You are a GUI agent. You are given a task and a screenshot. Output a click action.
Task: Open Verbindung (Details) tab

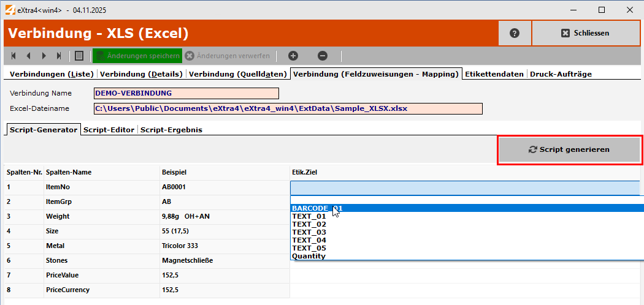pyautogui.click(x=141, y=74)
